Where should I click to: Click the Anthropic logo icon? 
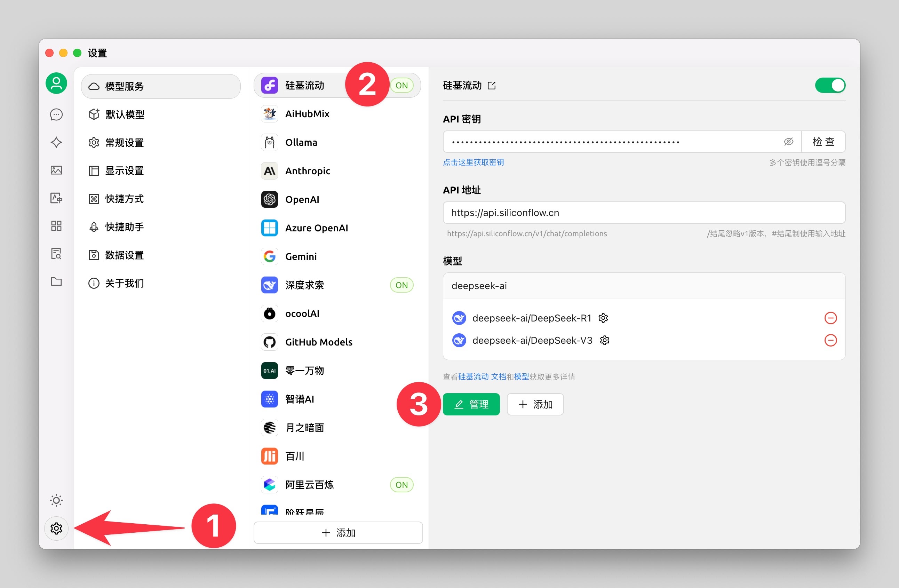tap(269, 171)
